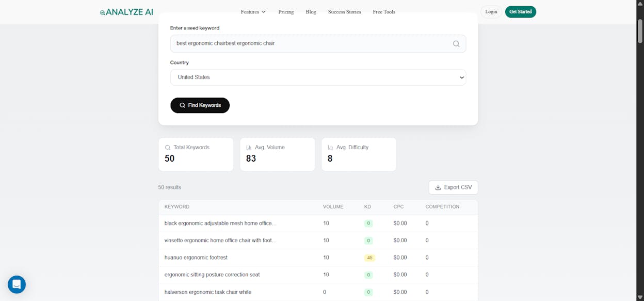Go to the Blog

tap(311, 12)
